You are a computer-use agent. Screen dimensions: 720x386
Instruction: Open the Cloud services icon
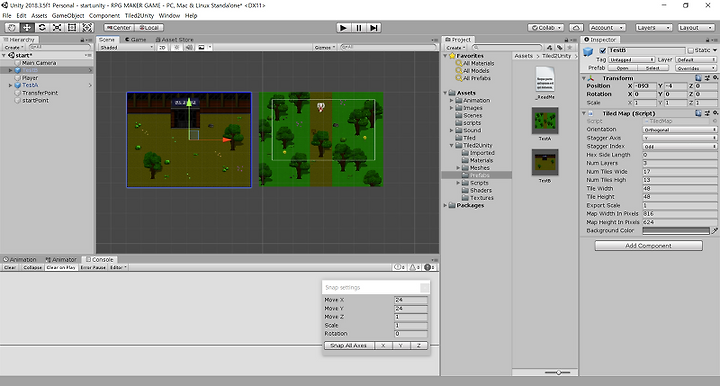576,28
